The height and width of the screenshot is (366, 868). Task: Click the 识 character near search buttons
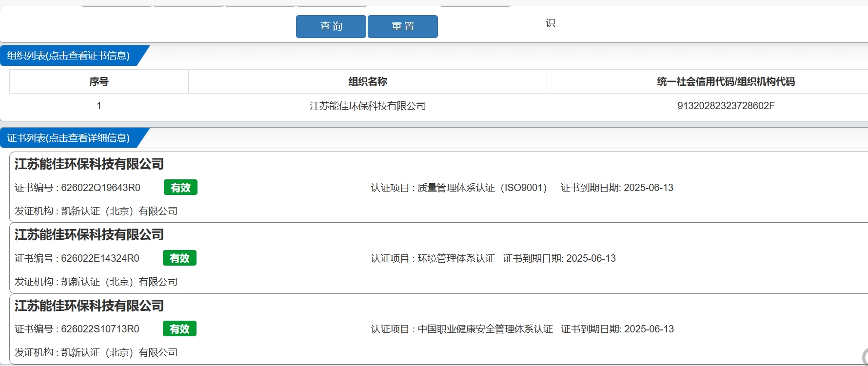[551, 23]
